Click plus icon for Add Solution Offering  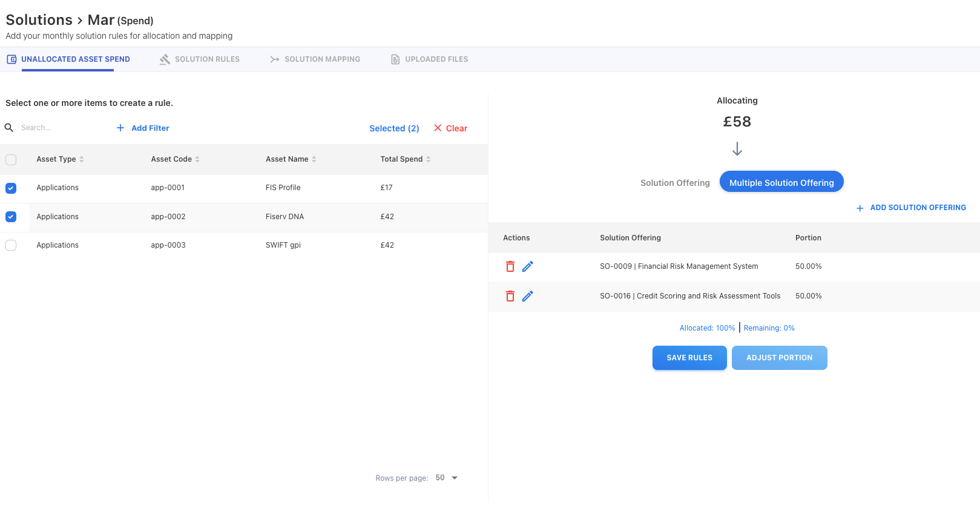pyautogui.click(x=860, y=208)
